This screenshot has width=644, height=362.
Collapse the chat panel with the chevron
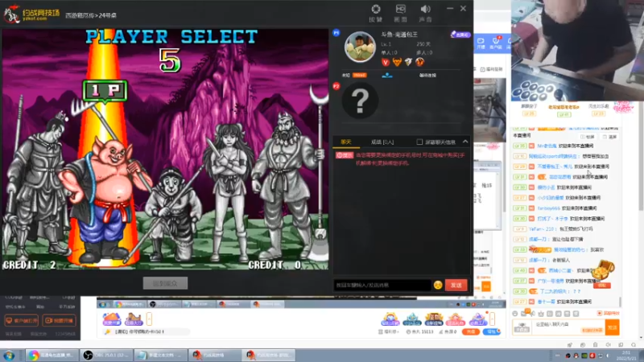tap(465, 142)
